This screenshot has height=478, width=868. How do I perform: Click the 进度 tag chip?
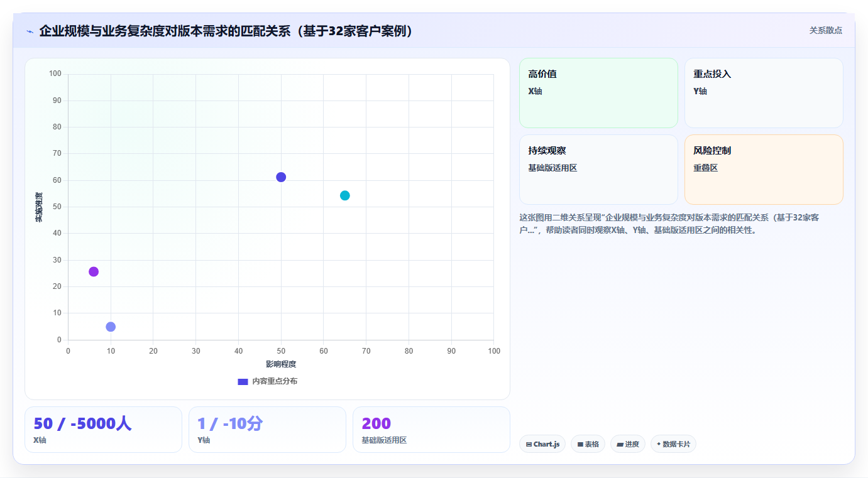click(628, 444)
